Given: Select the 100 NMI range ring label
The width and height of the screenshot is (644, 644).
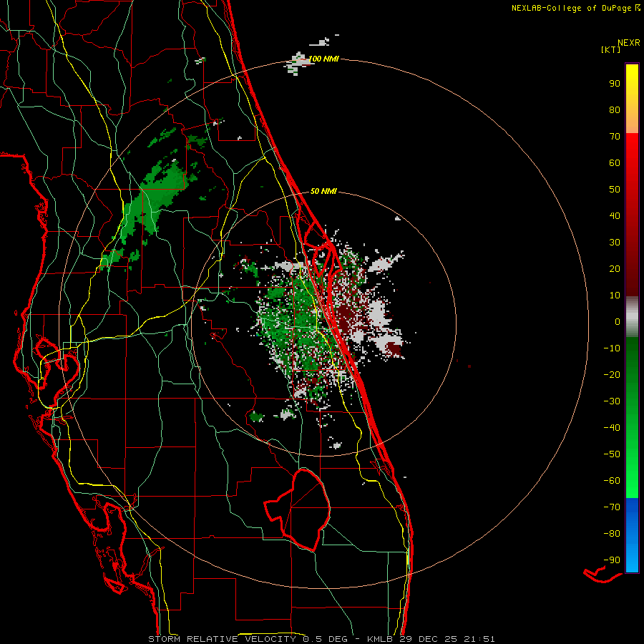Looking at the screenshot, I should click(x=323, y=59).
